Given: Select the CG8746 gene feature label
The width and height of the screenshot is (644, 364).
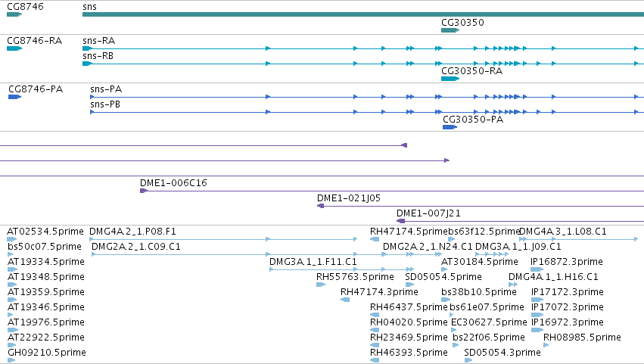Looking at the screenshot, I should click(x=25, y=7).
